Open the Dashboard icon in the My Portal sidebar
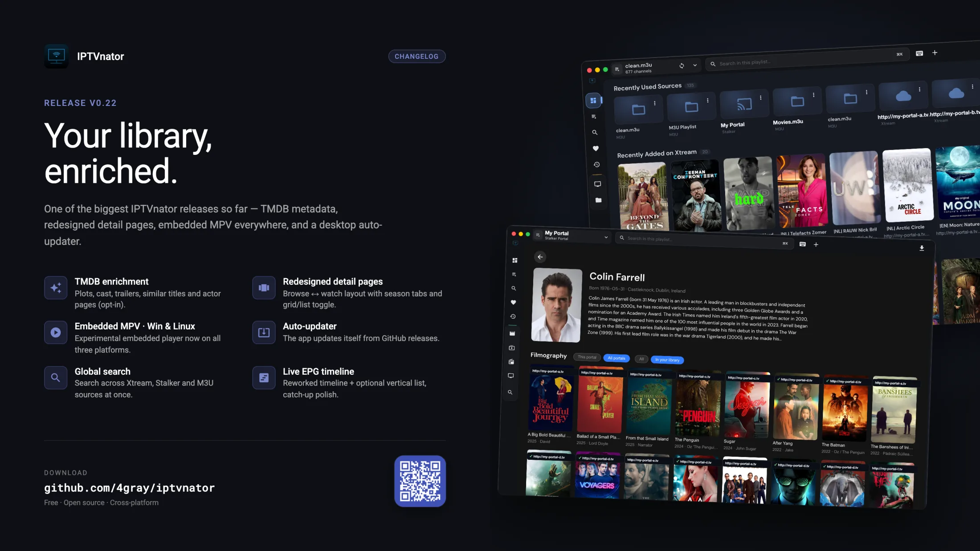The width and height of the screenshot is (980, 551). click(x=515, y=260)
